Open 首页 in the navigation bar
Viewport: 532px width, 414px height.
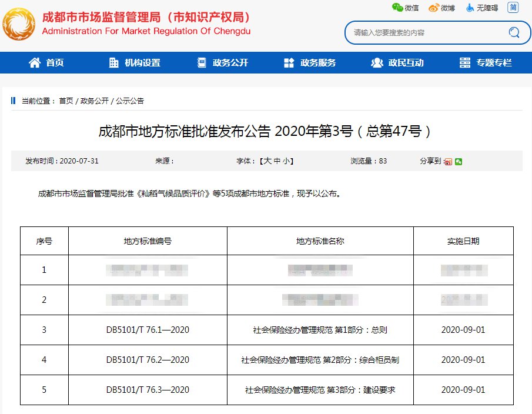46,63
